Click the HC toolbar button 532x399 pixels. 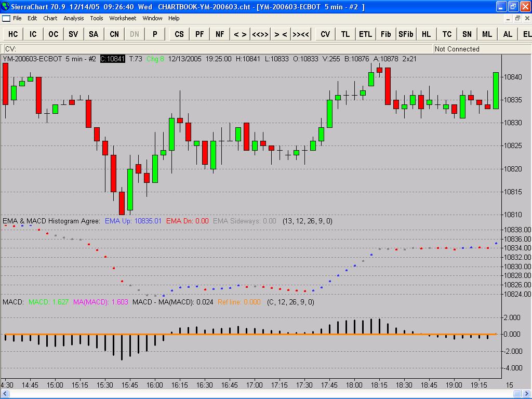pos(13,34)
